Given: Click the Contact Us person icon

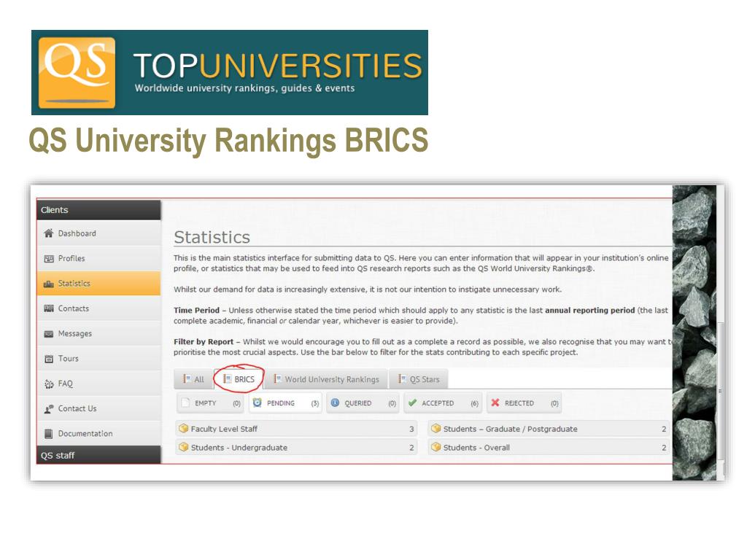Looking at the screenshot, I should coord(49,409).
